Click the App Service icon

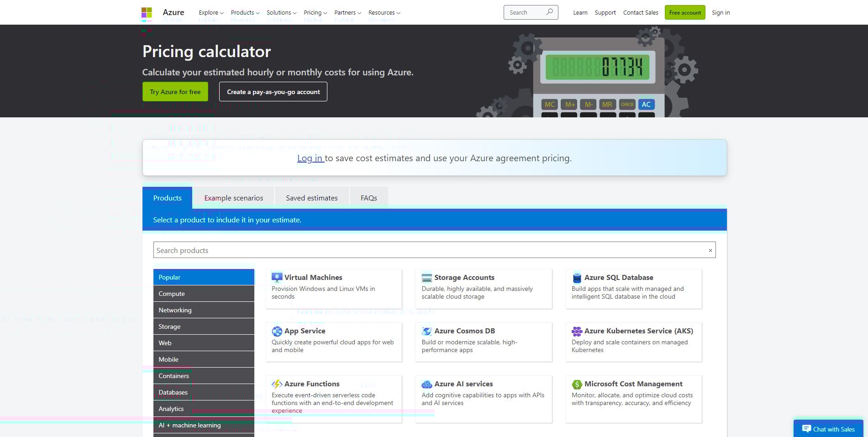277,331
